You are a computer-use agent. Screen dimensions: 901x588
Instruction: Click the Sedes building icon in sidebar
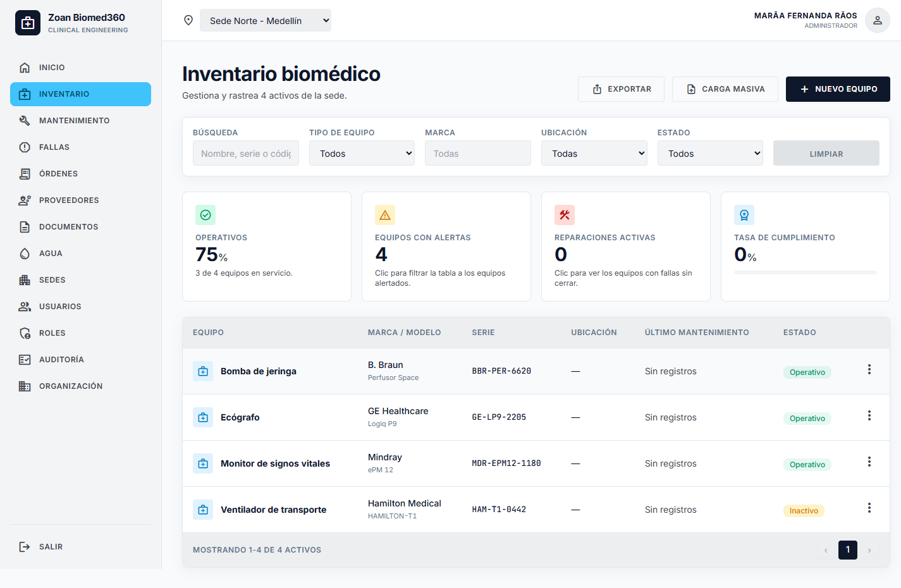(x=25, y=280)
